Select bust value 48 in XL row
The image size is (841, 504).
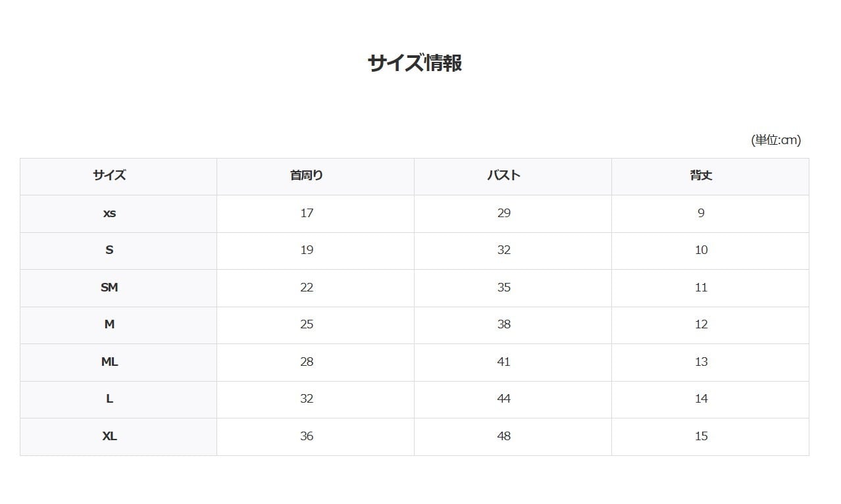[x=504, y=436]
